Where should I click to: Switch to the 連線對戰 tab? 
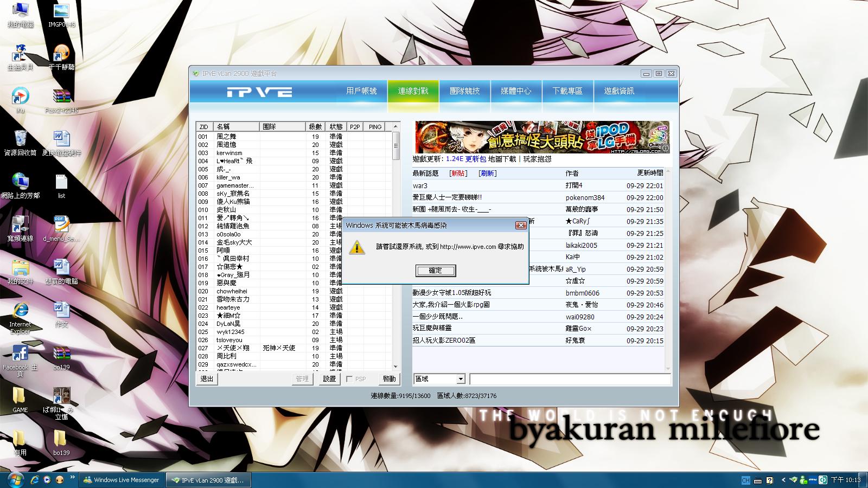pyautogui.click(x=413, y=91)
